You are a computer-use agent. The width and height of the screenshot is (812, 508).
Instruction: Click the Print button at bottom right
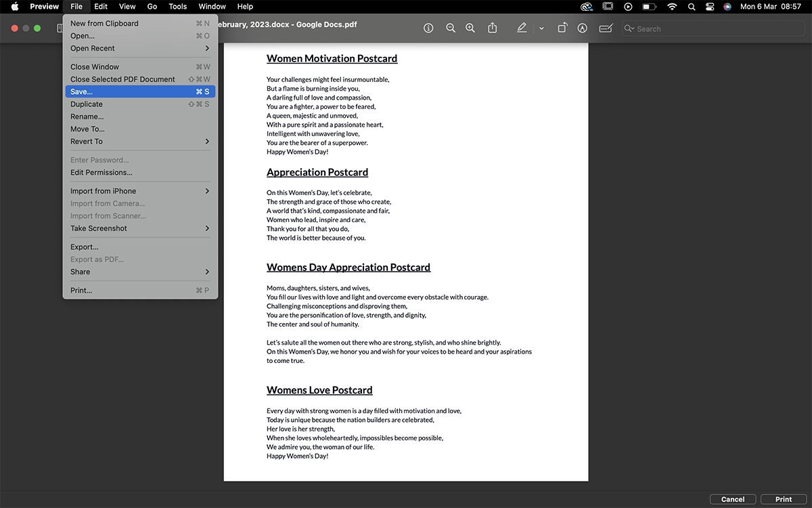pyautogui.click(x=783, y=499)
